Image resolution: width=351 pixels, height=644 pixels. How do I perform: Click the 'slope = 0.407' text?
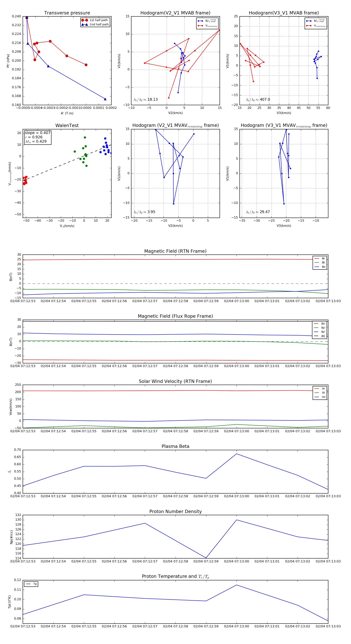click(37, 133)
